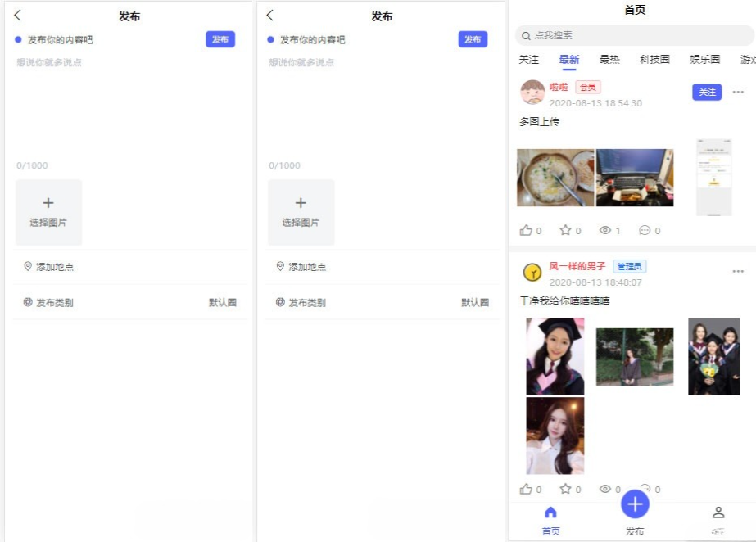The image size is (756, 542).
Task: Follow 啦啦 using the 关注 button
Action: (707, 92)
